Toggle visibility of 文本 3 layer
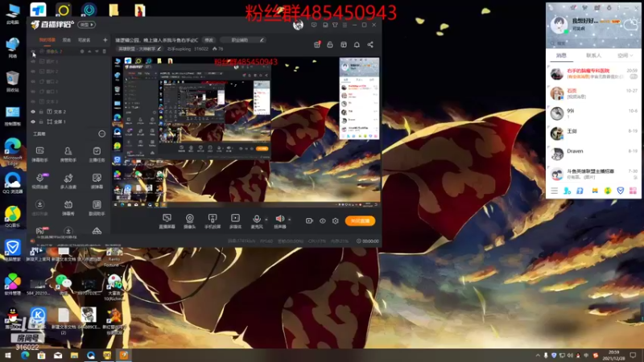Viewport: 644px width, 362px height. 33,101
